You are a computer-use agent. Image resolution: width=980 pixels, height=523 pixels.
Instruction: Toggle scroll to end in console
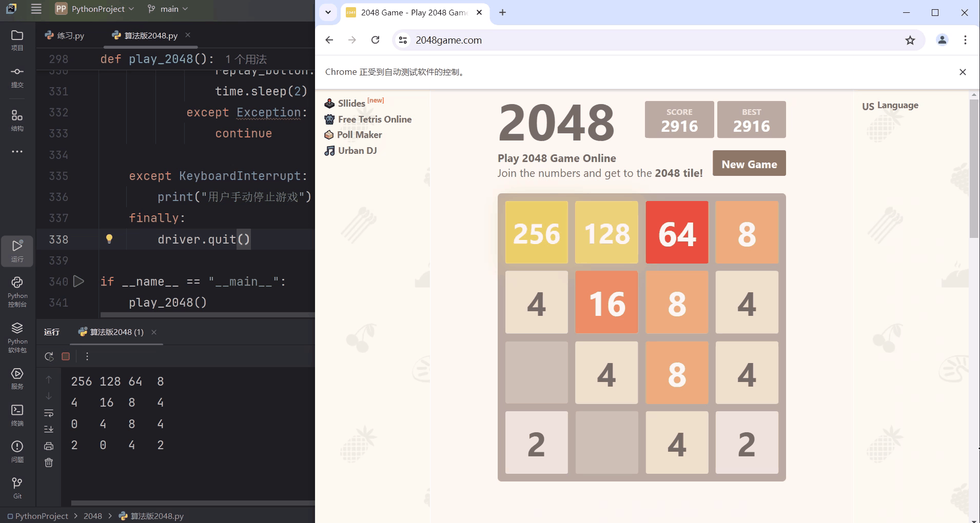(x=49, y=429)
